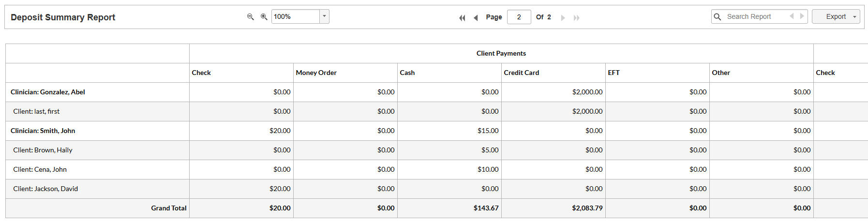The image size is (868, 223).
Task: Click the Client: Jackson, David row label
Action: pyautogui.click(x=45, y=189)
